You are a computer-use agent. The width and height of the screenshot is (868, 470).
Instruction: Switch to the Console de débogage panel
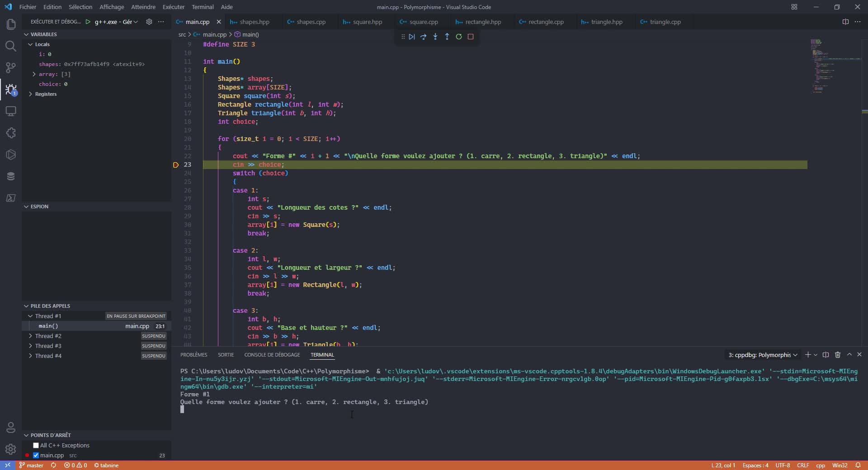[x=272, y=355]
